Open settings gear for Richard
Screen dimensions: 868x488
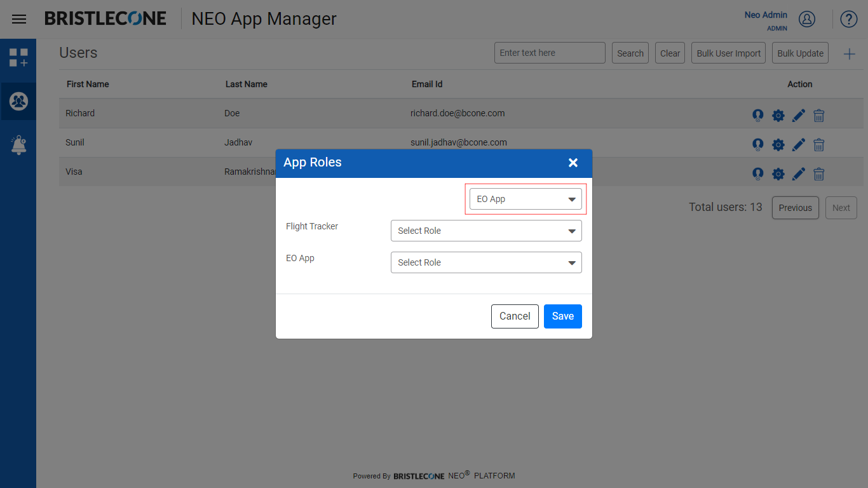(x=778, y=115)
